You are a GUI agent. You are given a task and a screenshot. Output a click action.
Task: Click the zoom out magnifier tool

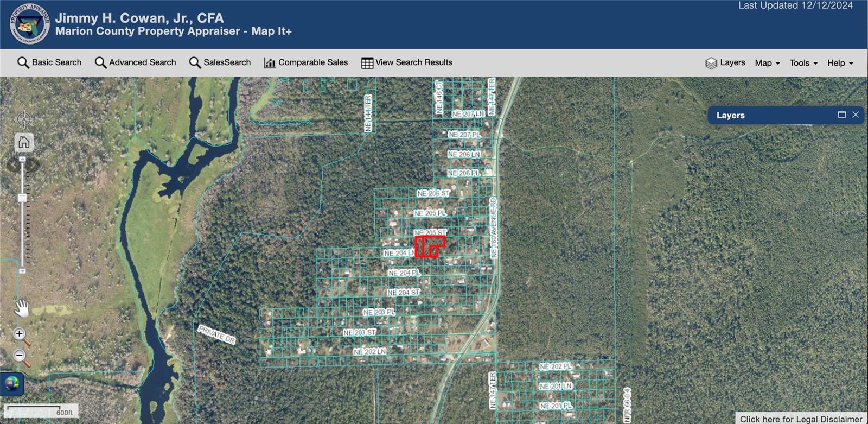click(x=21, y=357)
